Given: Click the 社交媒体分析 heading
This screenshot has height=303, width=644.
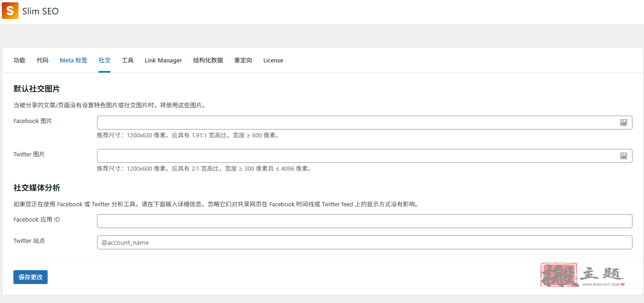Looking at the screenshot, I should point(37,188).
